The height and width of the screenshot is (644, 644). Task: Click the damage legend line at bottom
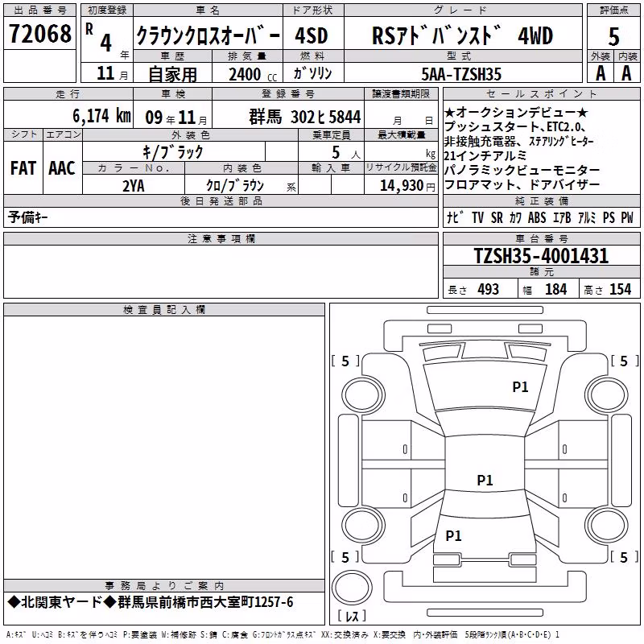click(283, 635)
